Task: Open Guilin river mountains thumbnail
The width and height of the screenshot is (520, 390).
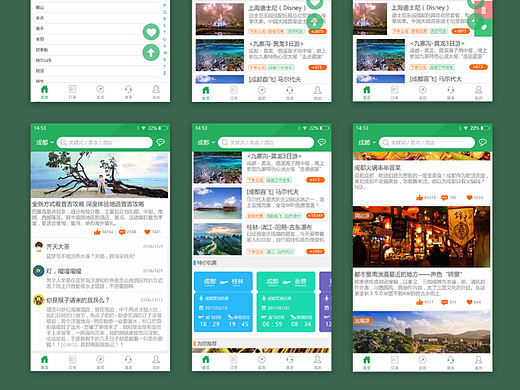Action: point(218,239)
